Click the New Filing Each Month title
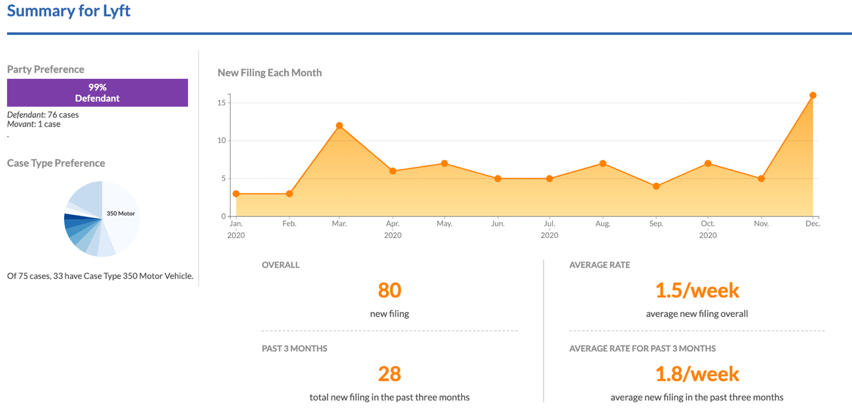The height and width of the screenshot is (414, 852). point(270,72)
